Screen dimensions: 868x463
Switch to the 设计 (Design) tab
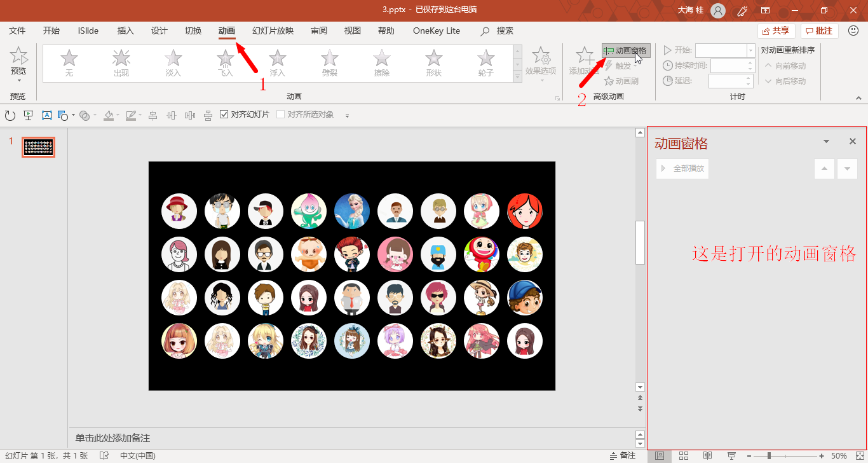(159, 31)
